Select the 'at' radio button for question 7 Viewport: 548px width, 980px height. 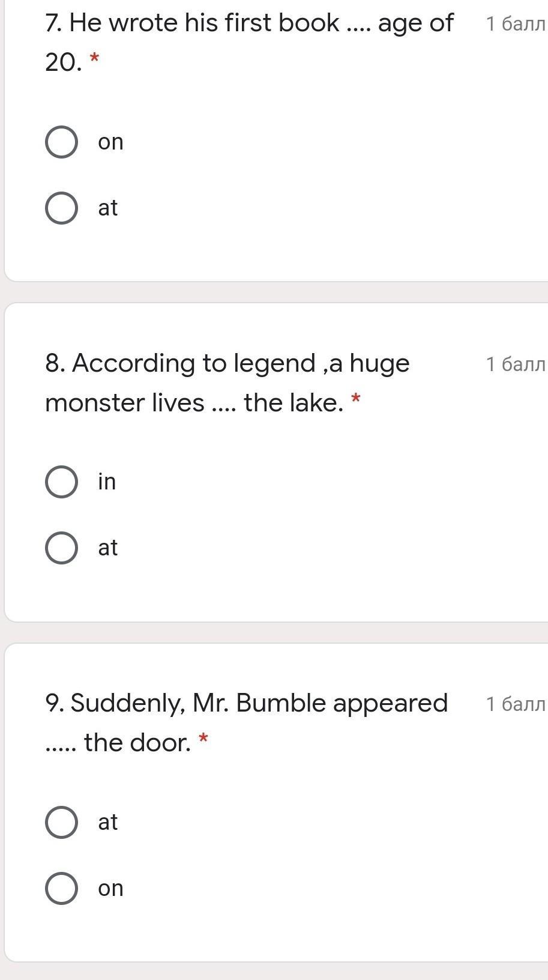coord(61,208)
